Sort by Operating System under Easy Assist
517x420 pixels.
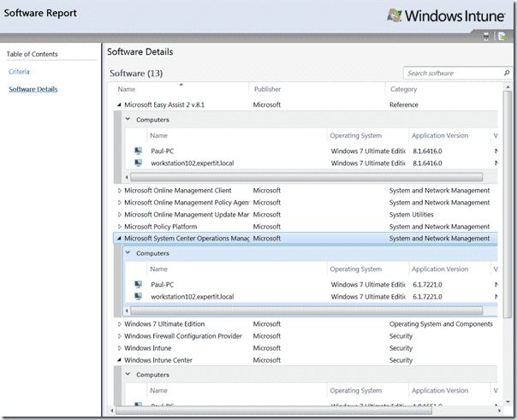[356, 135]
